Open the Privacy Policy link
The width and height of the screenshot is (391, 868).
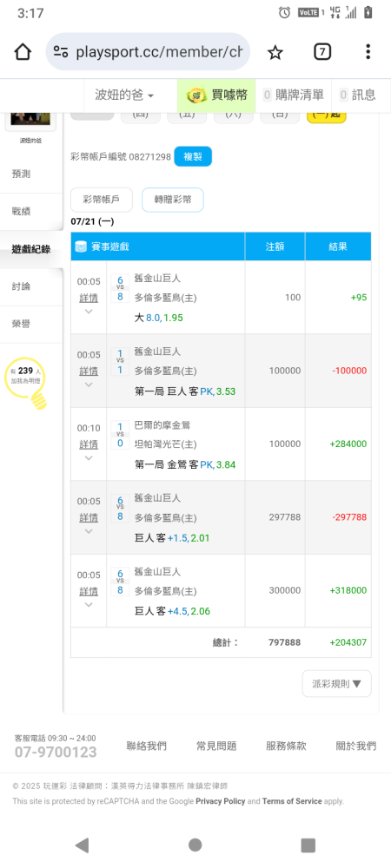[221, 801]
